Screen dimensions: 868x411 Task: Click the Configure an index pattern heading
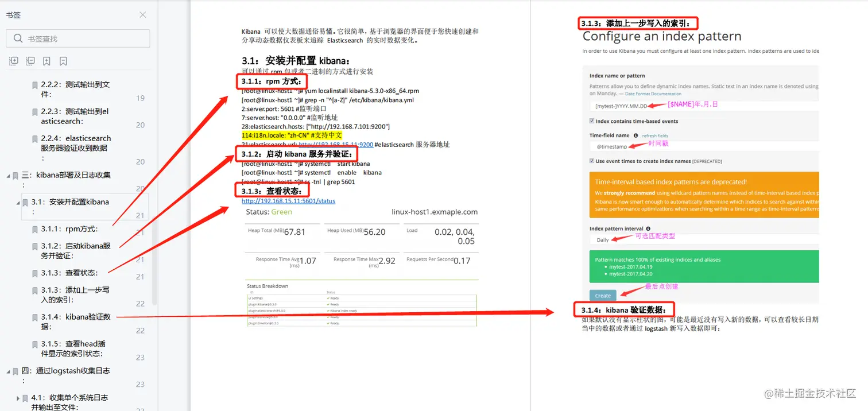[x=662, y=36]
